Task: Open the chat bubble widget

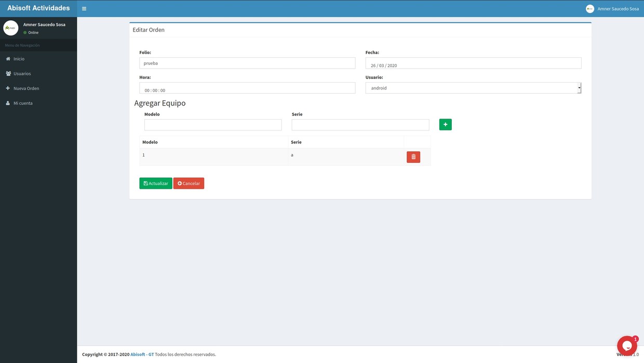Action: pos(627,346)
